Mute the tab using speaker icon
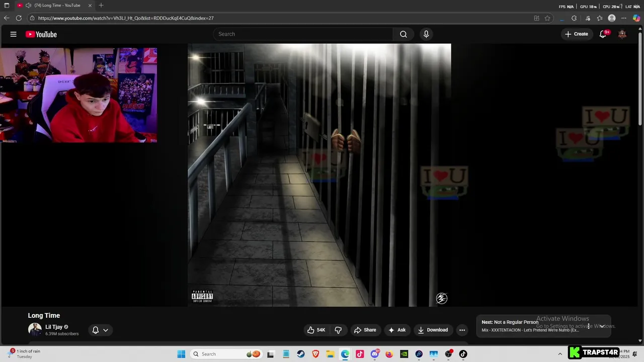The height and width of the screenshot is (362, 644). pyautogui.click(x=28, y=6)
